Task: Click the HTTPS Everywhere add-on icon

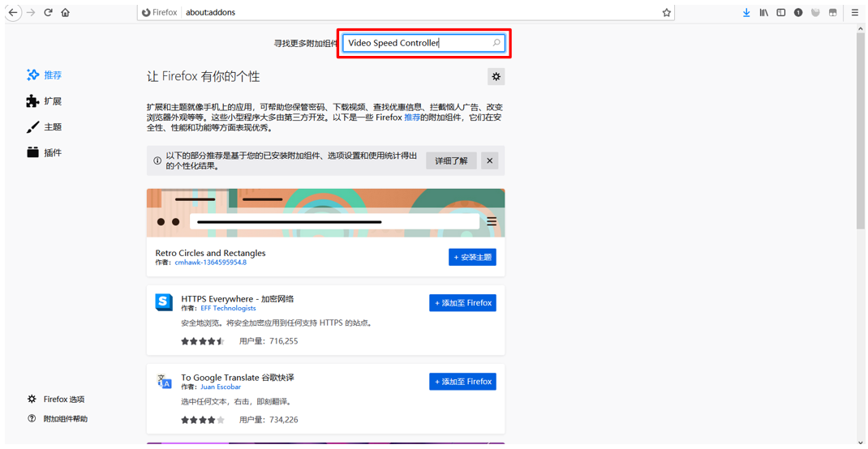Action: [x=164, y=302]
